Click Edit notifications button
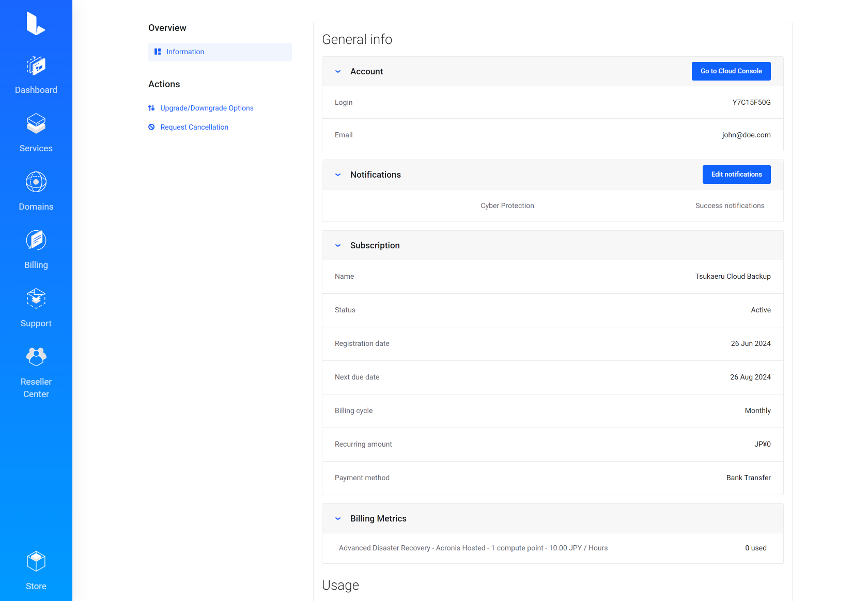 (x=736, y=175)
